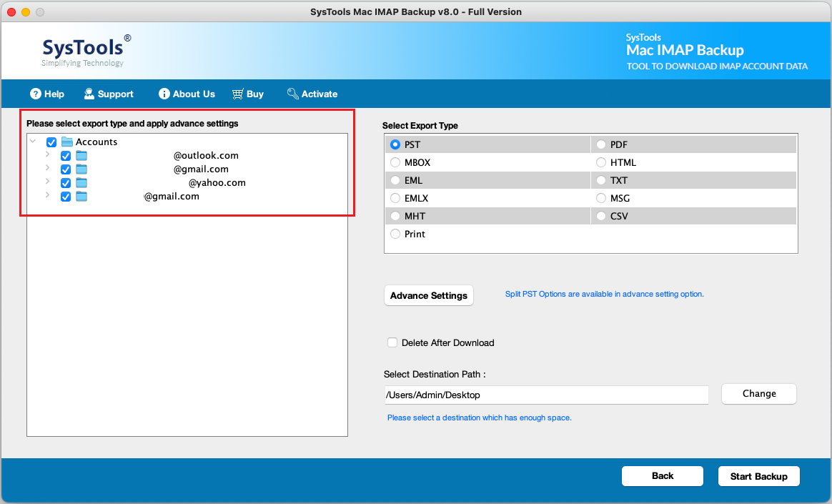
Task: Open the About Us menu item
Action: coord(187,94)
